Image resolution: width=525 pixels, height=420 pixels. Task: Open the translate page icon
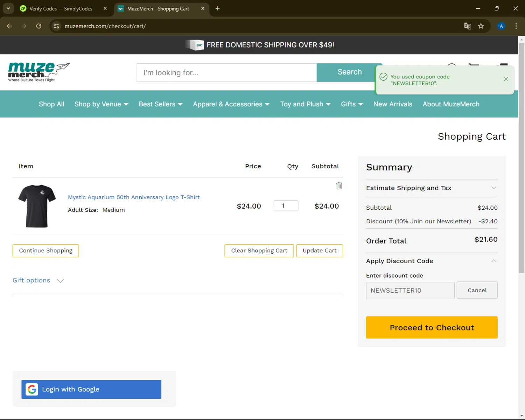(468, 26)
